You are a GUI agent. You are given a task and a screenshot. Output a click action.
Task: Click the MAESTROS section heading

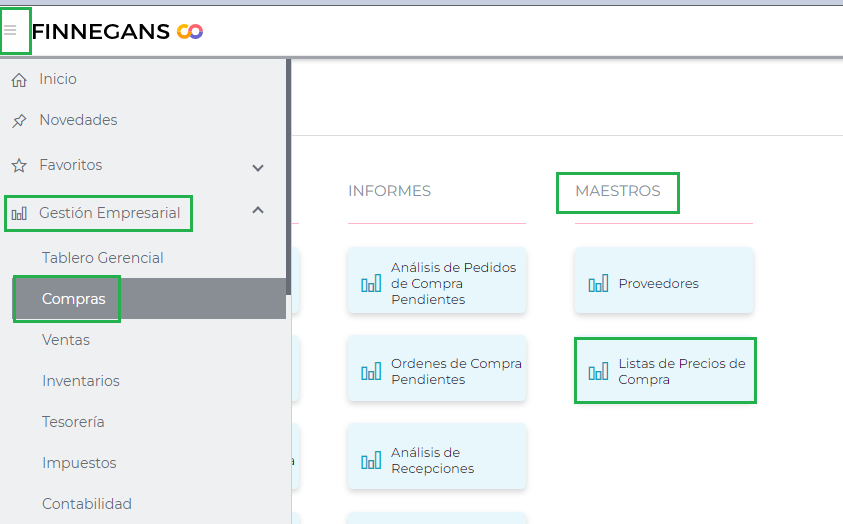tap(618, 191)
